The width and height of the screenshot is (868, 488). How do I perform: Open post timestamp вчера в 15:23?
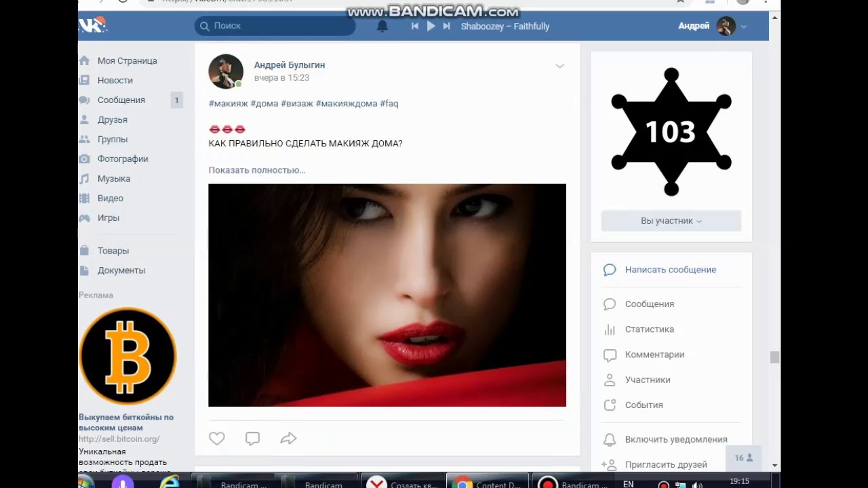click(x=281, y=78)
